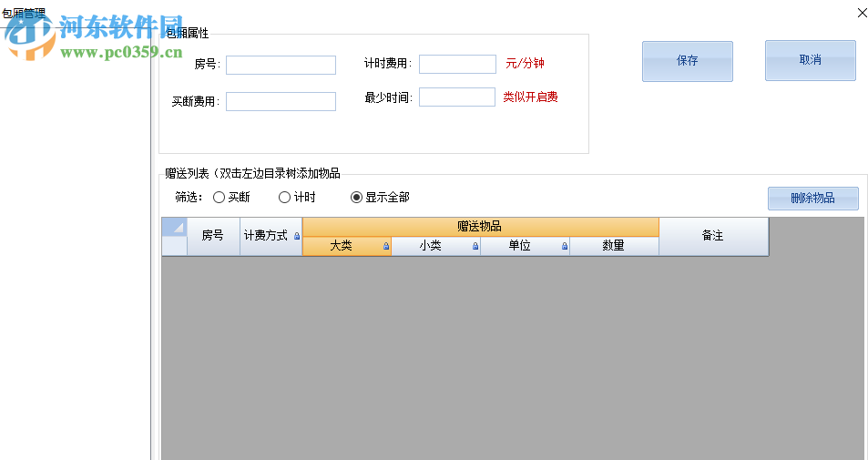
Task: Click the 大类 column header
Action: click(x=346, y=246)
